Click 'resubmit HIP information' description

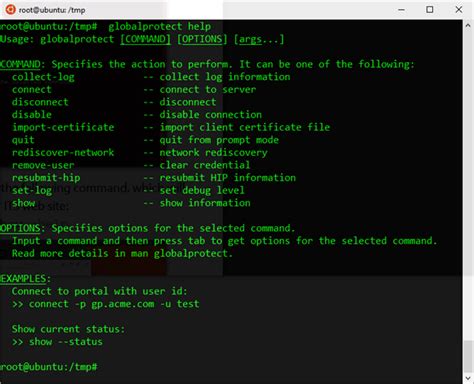click(227, 178)
